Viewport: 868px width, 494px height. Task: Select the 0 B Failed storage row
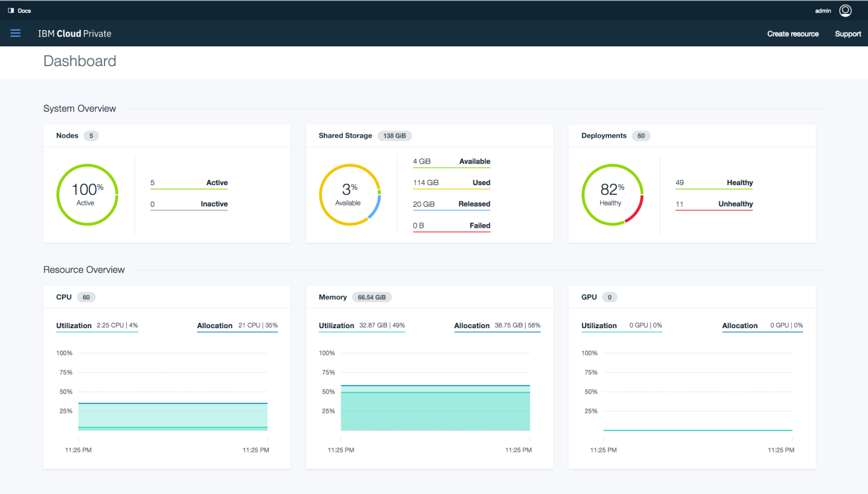point(451,226)
